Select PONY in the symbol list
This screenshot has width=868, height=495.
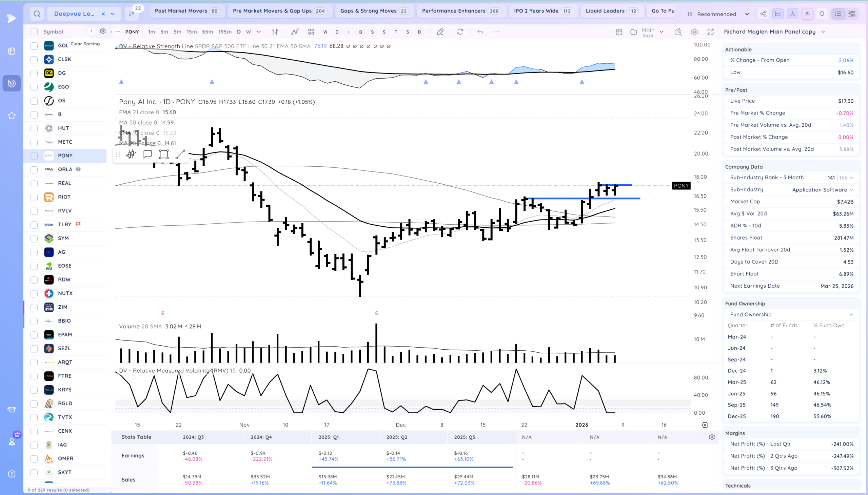[65, 156]
